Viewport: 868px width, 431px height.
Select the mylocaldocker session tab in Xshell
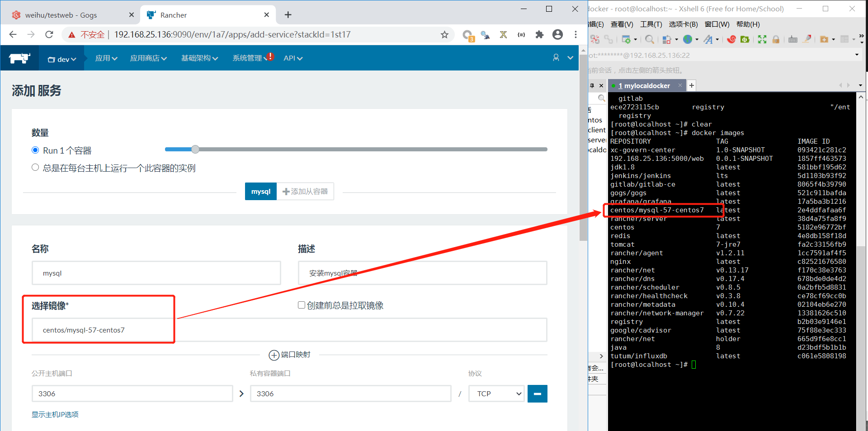(646, 86)
